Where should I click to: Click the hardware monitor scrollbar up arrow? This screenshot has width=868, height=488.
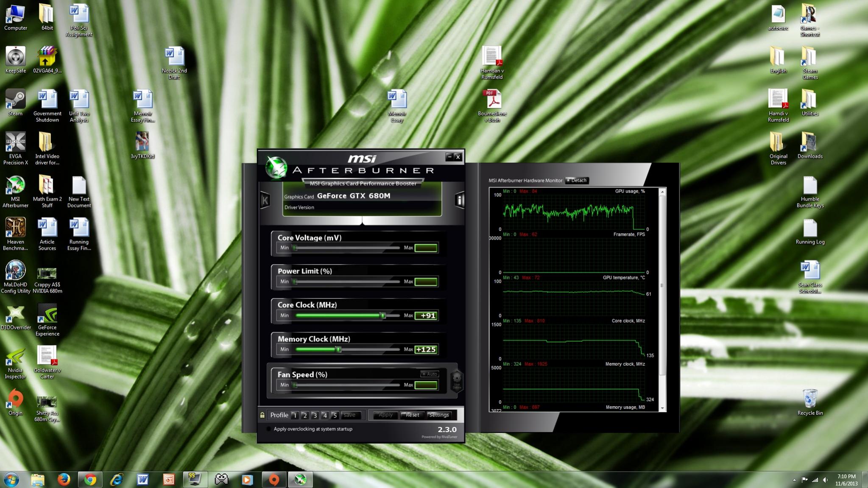(662, 192)
